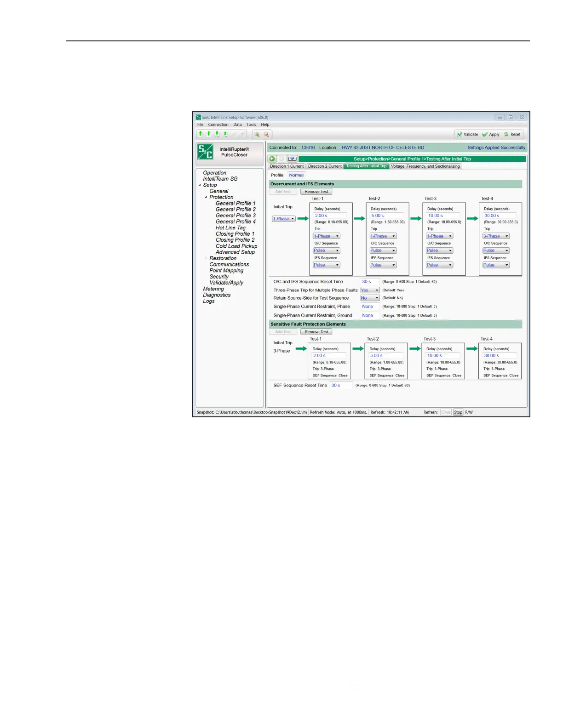Edit Sensitive Fault Test-3 delay 10.00 s field
Image resolution: width=563 pixels, height=728 pixels.
point(443,356)
